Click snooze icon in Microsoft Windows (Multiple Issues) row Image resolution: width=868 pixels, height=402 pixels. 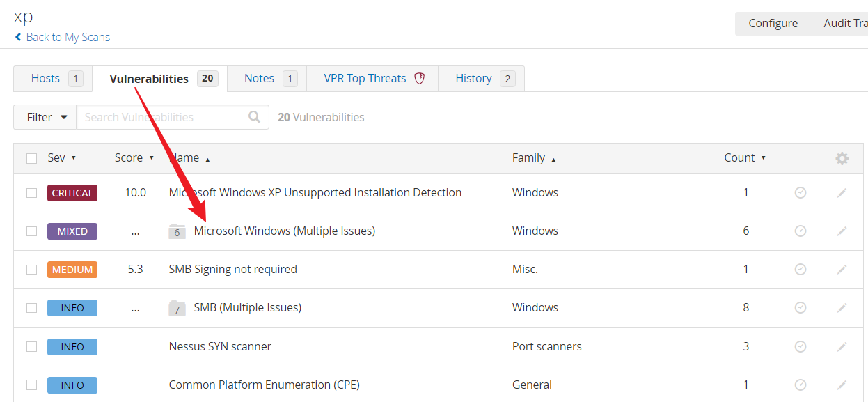(800, 231)
